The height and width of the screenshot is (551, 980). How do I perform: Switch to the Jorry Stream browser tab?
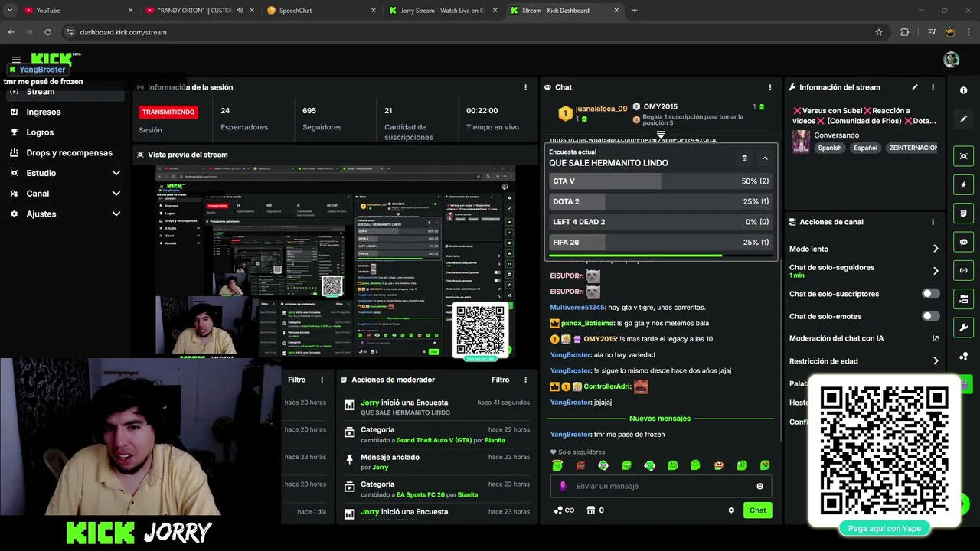pyautogui.click(x=442, y=11)
